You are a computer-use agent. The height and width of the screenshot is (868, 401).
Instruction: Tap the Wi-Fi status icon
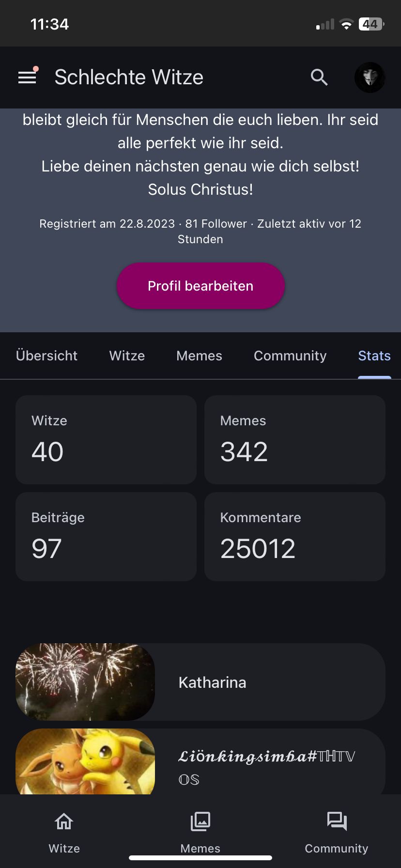[x=346, y=24]
